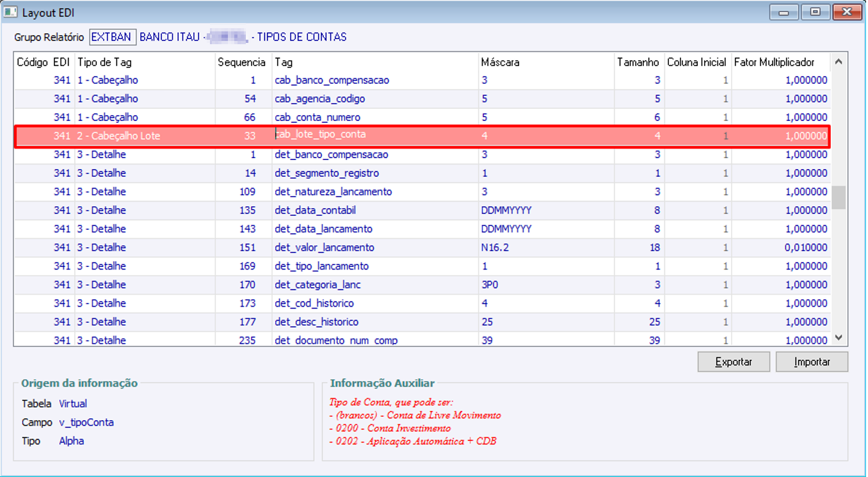Select the det_segmento_registro tag cell
868x477 pixels.
tap(375, 173)
